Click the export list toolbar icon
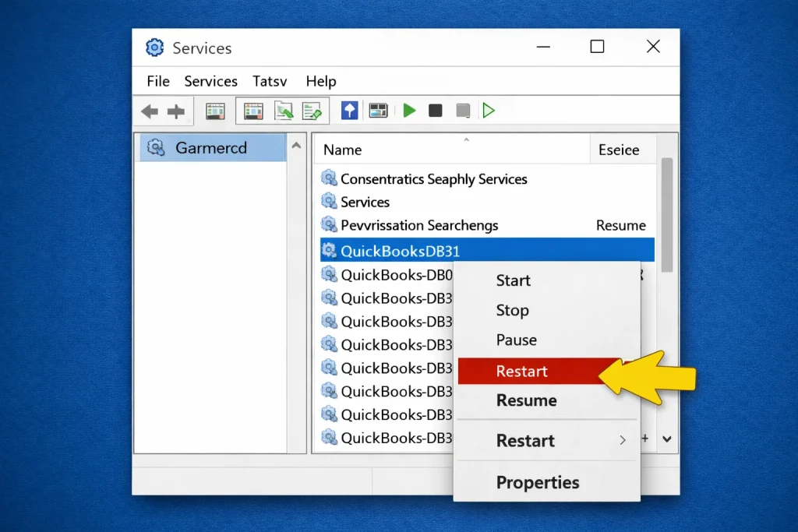This screenshot has width=798, height=532. pyautogui.click(x=312, y=111)
